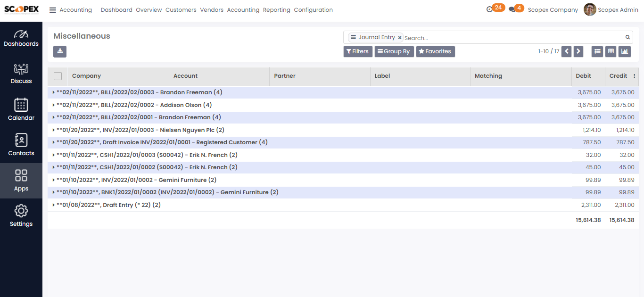The image size is (644, 297).
Task: Go to next page of records
Action: click(x=578, y=51)
